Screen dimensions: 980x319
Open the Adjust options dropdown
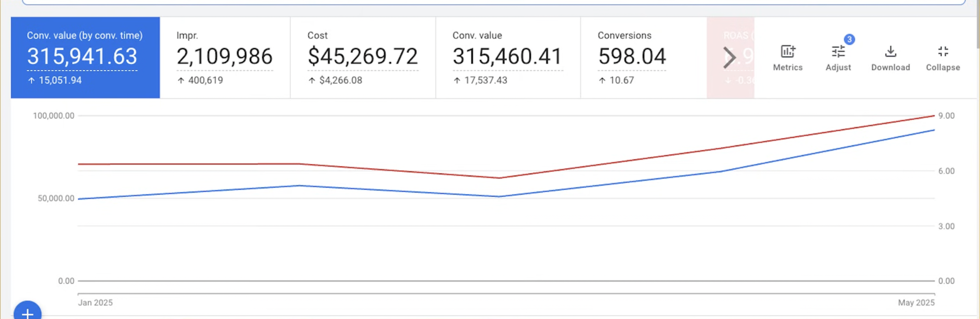[838, 57]
